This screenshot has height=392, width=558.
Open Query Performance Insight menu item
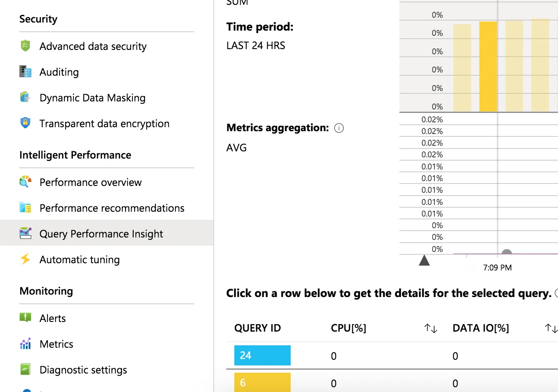coord(101,233)
